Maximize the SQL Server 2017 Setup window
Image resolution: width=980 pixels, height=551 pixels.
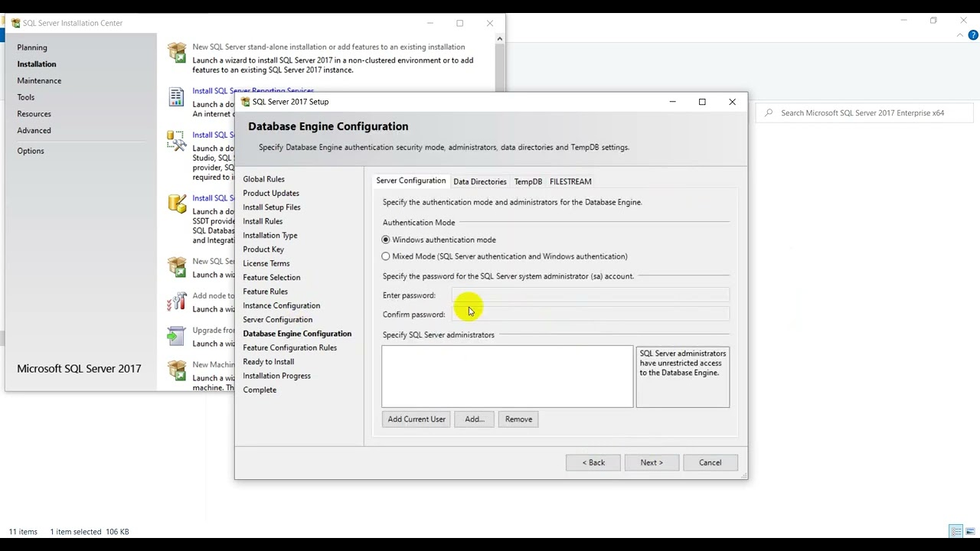click(702, 102)
